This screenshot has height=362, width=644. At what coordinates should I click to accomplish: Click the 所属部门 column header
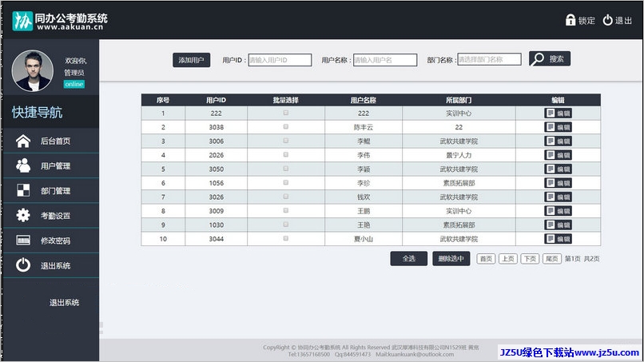pos(459,100)
